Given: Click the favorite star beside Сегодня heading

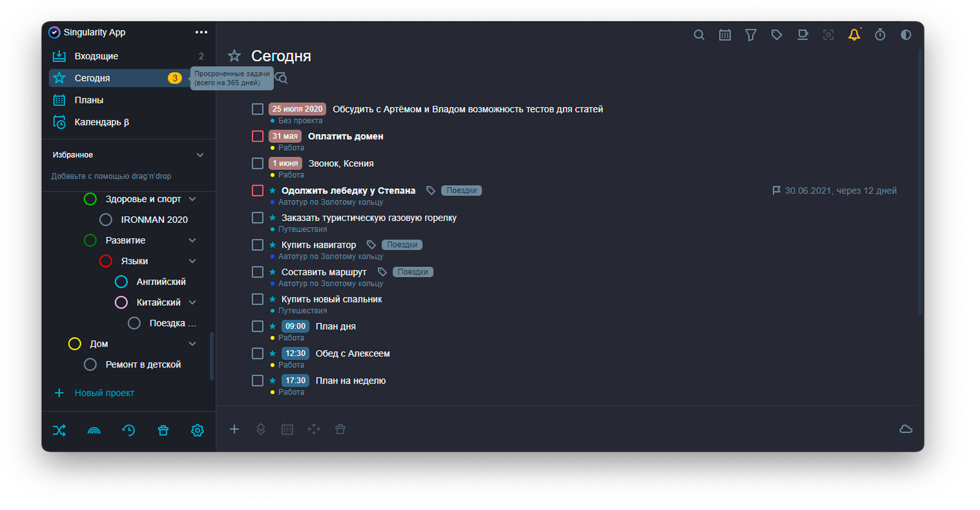Looking at the screenshot, I should click(x=234, y=55).
